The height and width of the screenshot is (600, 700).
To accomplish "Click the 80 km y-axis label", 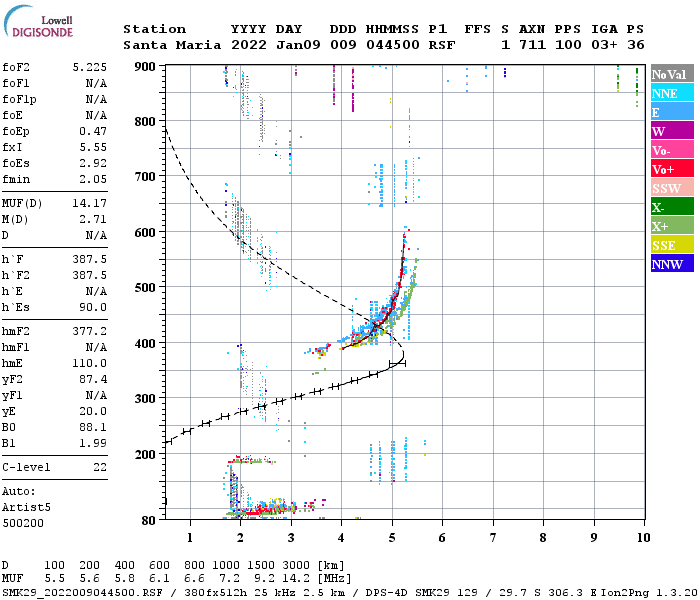I will pyautogui.click(x=149, y=521).
